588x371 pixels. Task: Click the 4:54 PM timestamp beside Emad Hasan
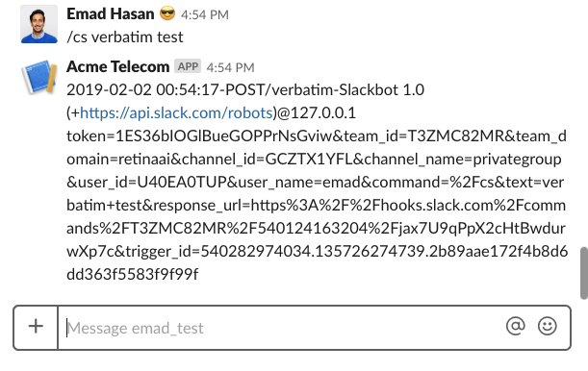pyautogui.click(x=205, y=15)
